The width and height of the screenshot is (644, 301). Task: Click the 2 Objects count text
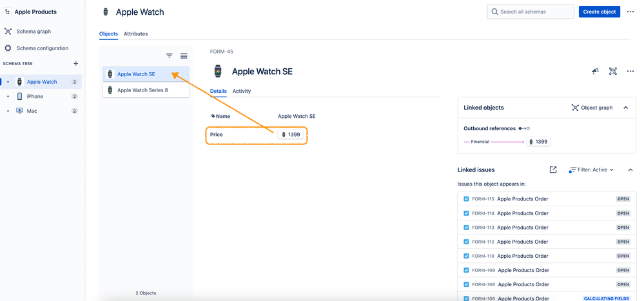tap(146, 293)
